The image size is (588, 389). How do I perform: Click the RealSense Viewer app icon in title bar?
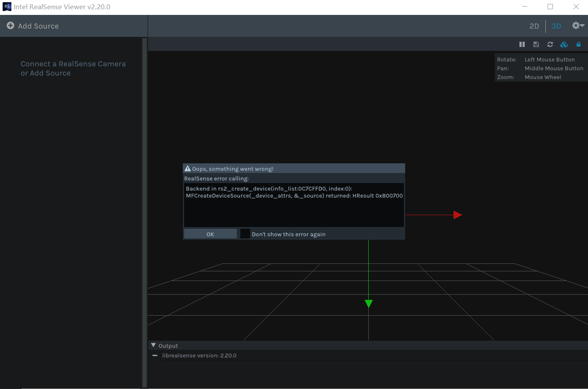[x=7, y=7]
